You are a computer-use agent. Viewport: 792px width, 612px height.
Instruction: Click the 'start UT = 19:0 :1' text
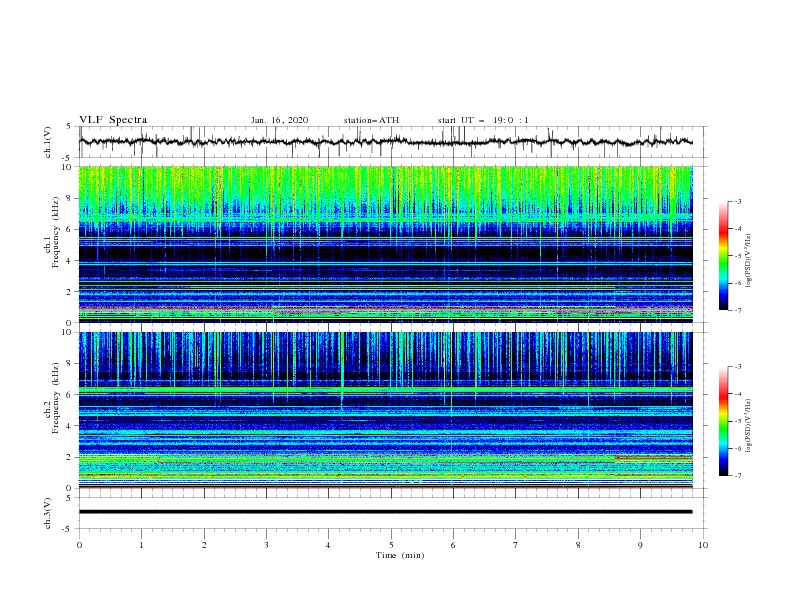pyautogui.click(x=483, y=120)
